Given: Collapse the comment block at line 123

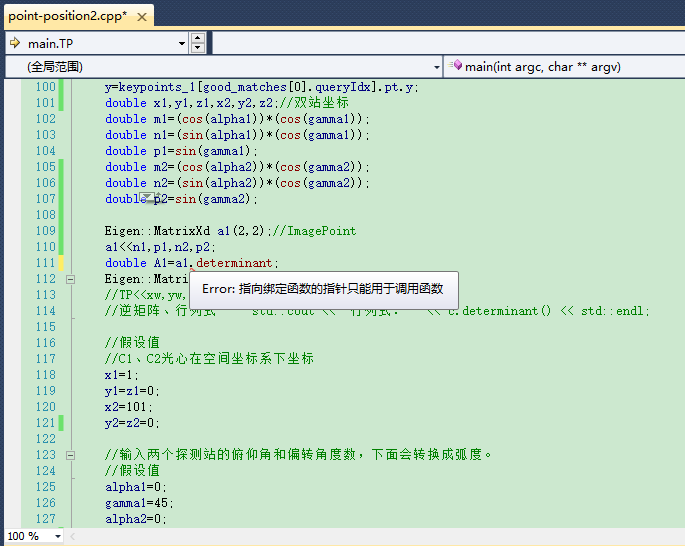Looking at the screenshot, I should click(x=70, y=455).
